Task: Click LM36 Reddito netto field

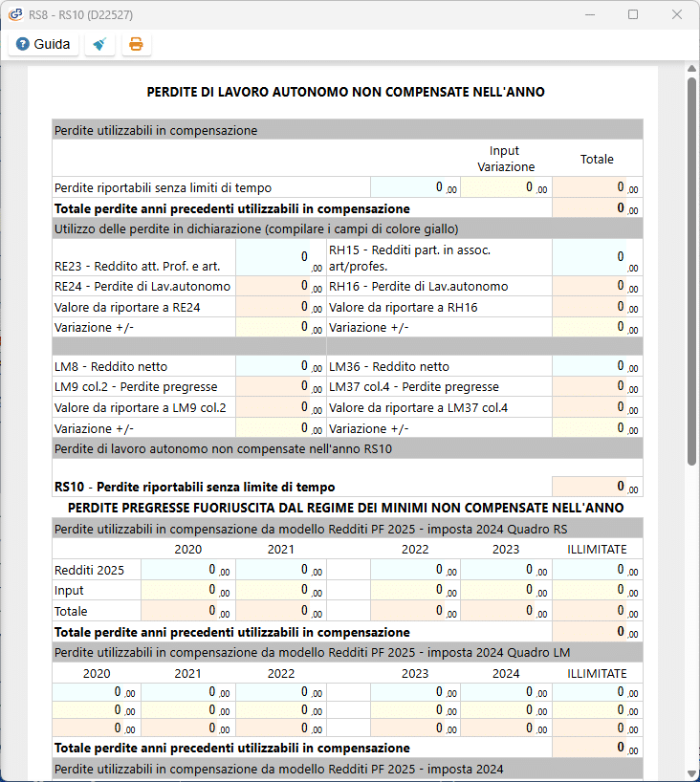Action: coord(598,366)
